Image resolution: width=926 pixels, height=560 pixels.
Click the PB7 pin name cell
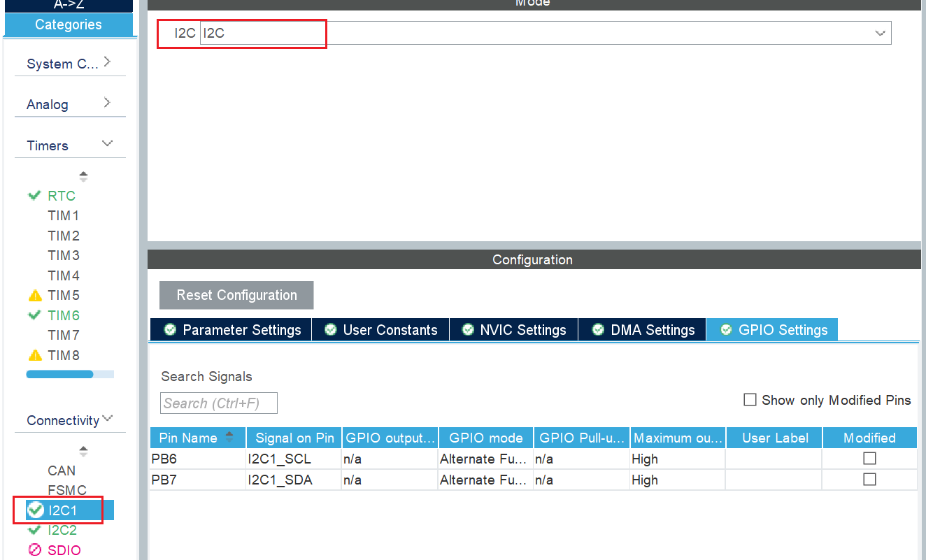pos(198,480)
